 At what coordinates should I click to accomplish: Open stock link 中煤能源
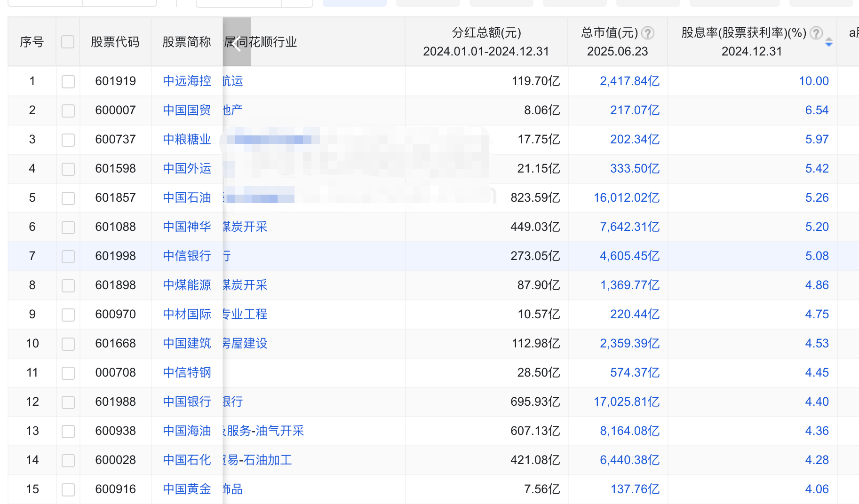(187, 285)
